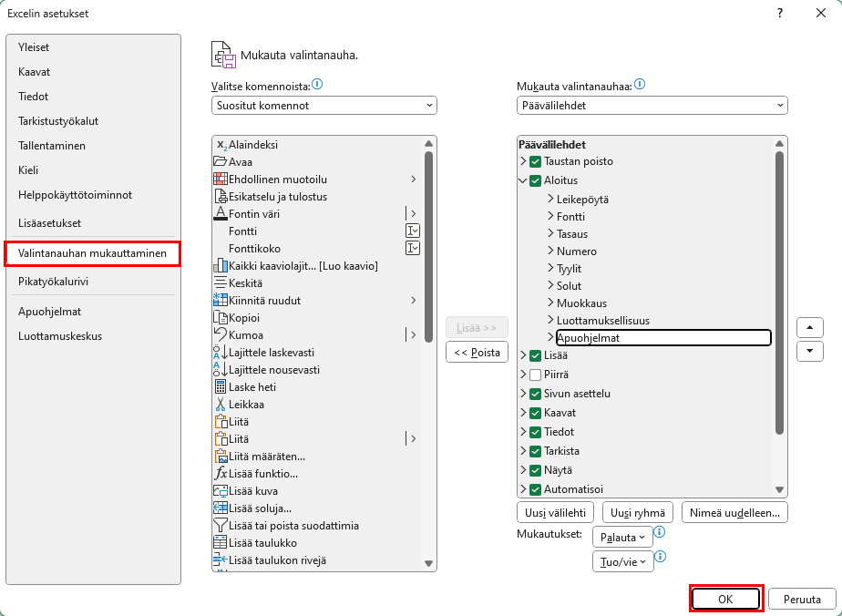
Task: Select the Leikkaa scissors icon
Action: click(221, 405)
